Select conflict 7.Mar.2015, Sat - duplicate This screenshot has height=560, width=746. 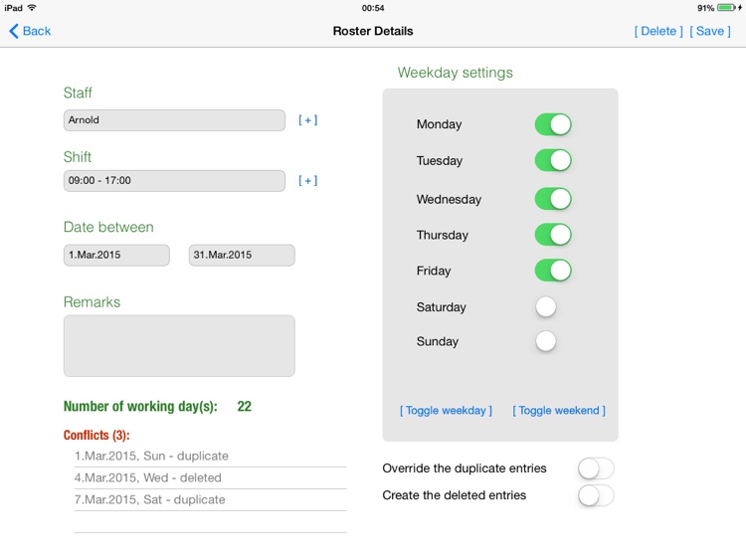[x=210, y=500]
